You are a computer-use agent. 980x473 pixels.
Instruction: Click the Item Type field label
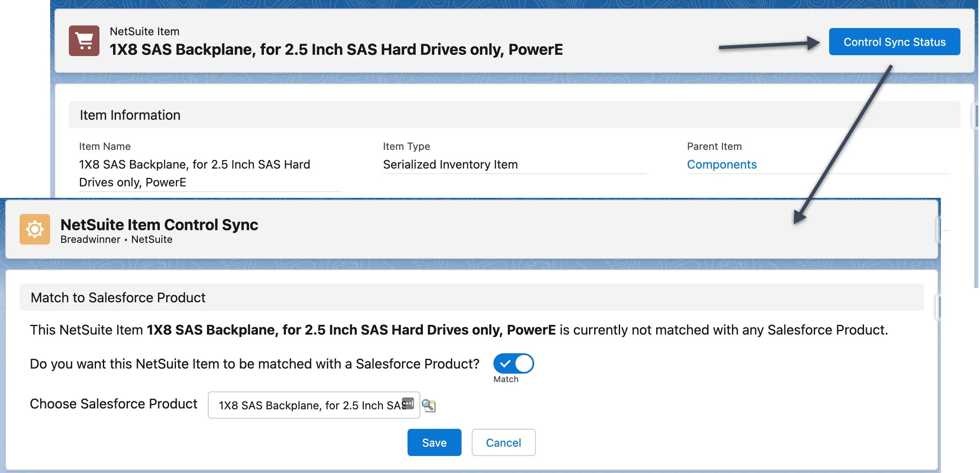pos(406,146)
